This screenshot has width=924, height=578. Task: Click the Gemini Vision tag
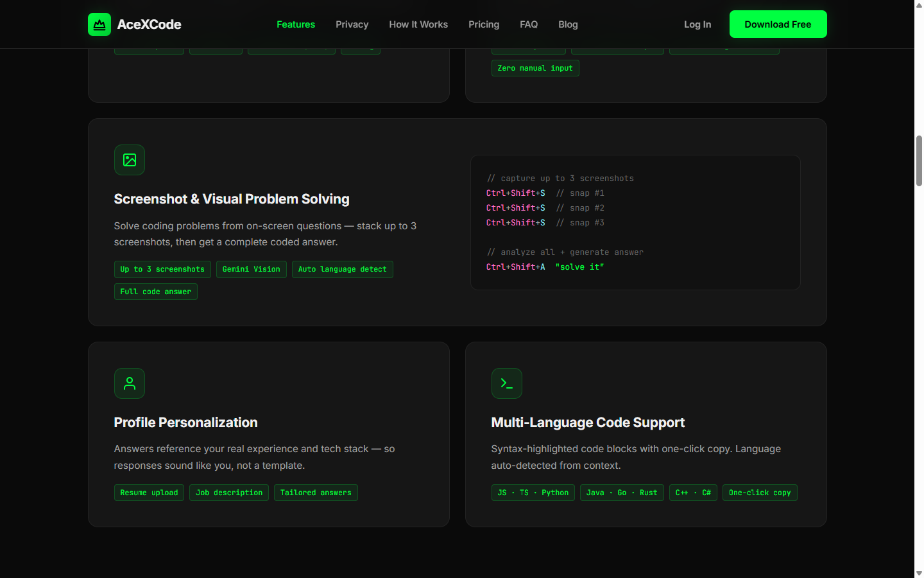click(252, 269)
